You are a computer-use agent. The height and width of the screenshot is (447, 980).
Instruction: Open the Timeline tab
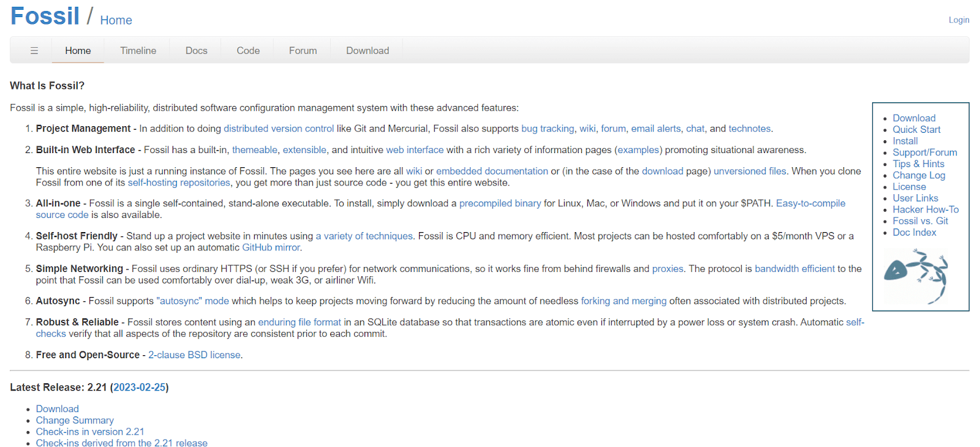point(138,51)
